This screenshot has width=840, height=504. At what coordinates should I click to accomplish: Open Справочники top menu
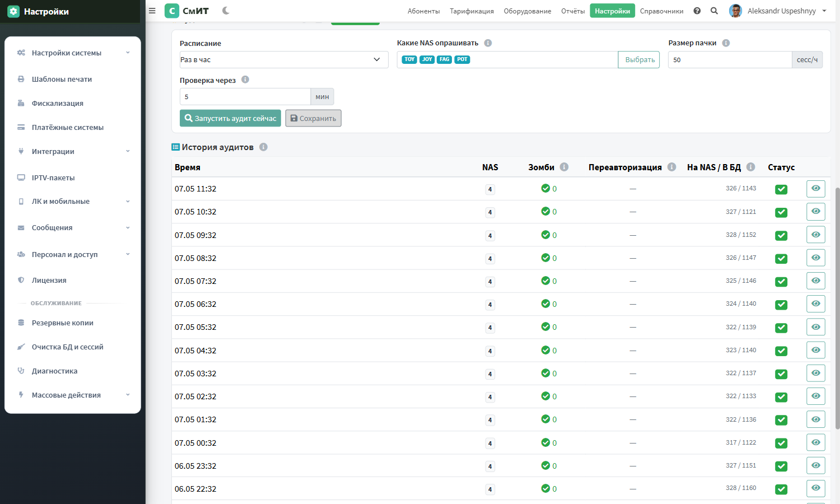pos(661,11)
